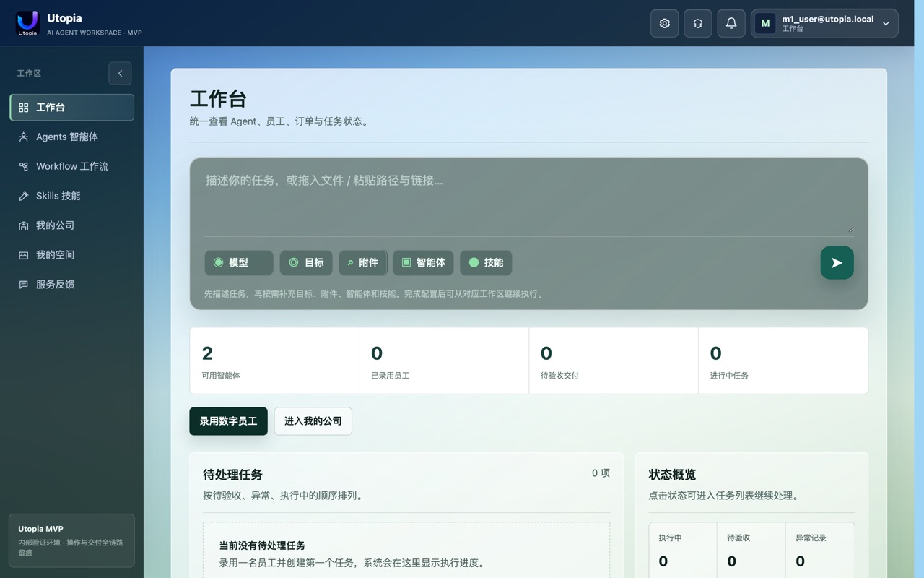924x578 pixels.
Task: Click the M user avatar
Action: pyautogui.click(x=765, y=23)
